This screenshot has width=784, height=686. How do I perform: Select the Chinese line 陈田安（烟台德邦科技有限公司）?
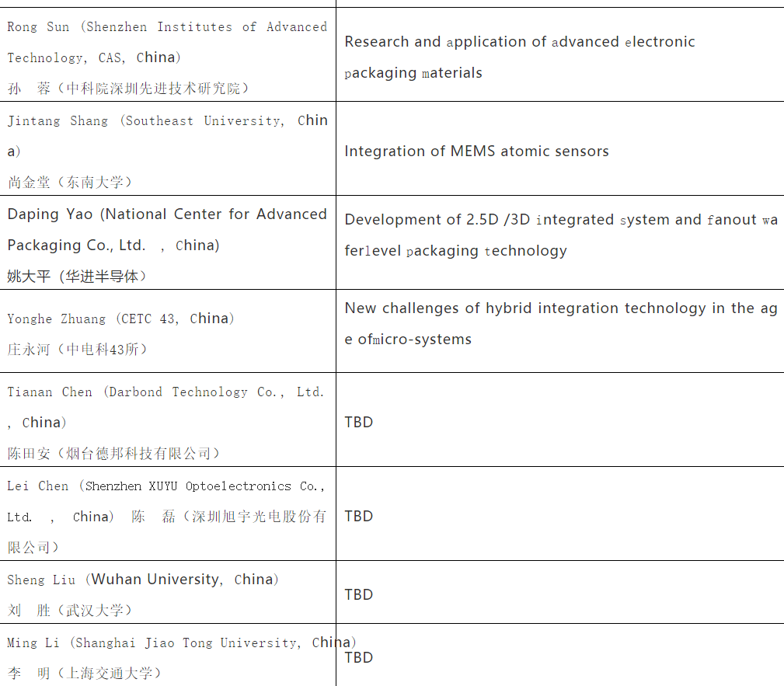[x=113, y=454]
